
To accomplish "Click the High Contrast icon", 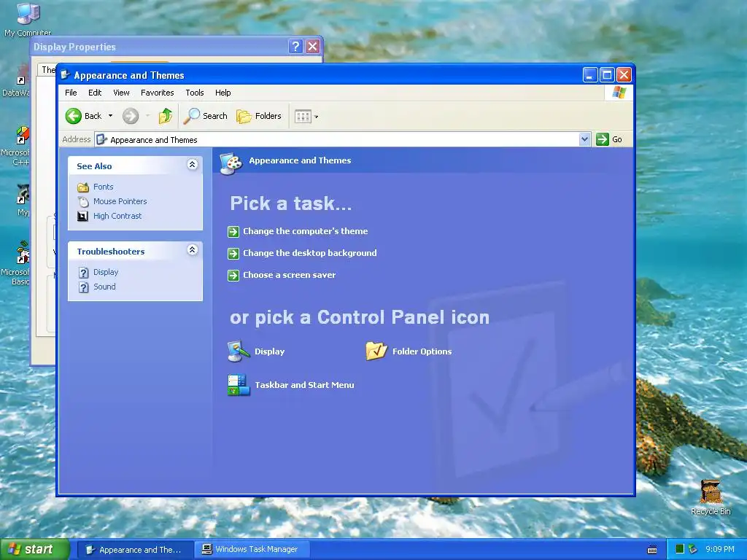I will click(83, 216).
